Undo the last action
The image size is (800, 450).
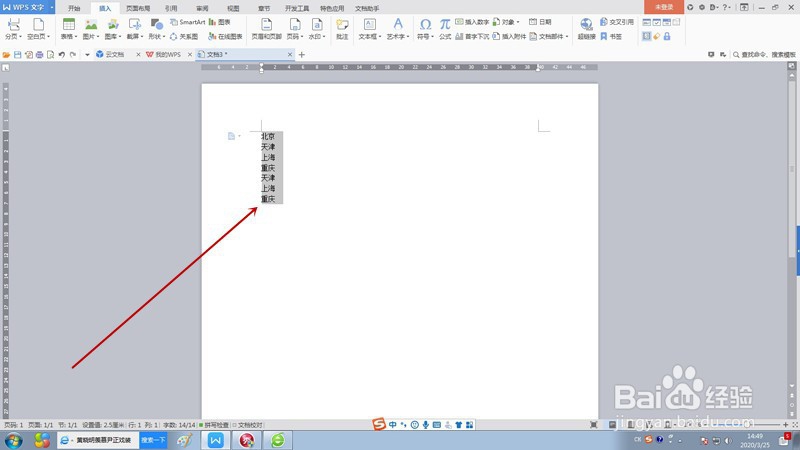coord(62,55)
